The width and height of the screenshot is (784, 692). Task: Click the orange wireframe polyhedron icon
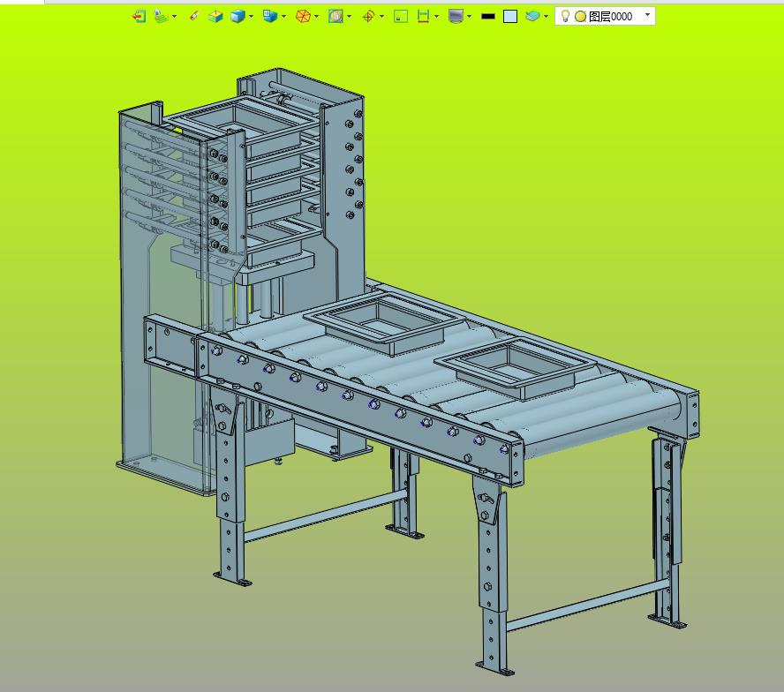[303, 17]
